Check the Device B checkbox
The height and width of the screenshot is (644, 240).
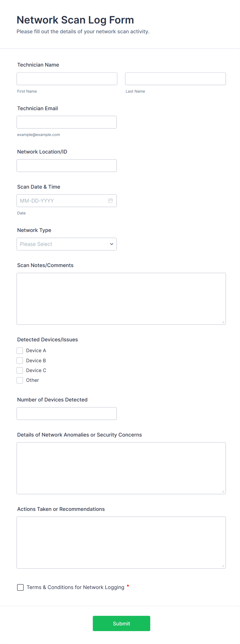tap(20, 360)
